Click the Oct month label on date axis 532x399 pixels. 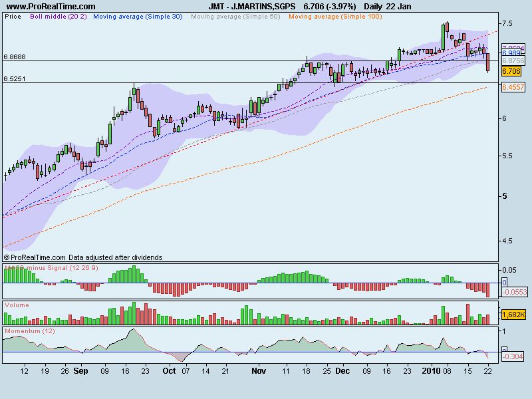point(169,371)
